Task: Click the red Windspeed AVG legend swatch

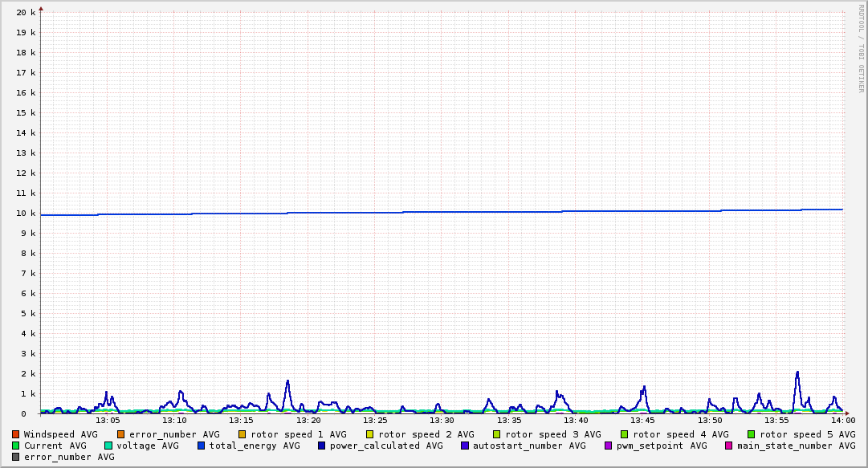Action: (x=16, y=434)
